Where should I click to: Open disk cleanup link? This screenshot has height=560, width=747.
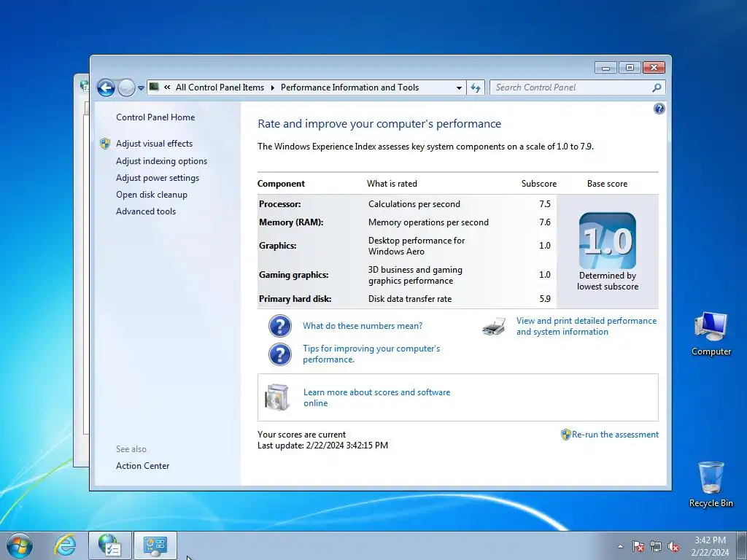[x=152, y=194]
